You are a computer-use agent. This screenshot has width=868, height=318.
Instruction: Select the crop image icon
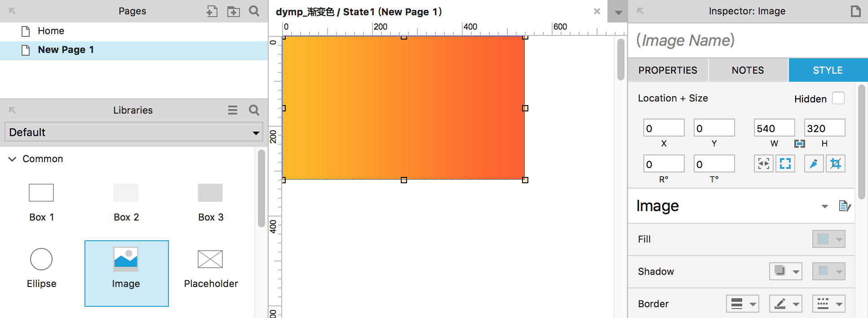836,163
